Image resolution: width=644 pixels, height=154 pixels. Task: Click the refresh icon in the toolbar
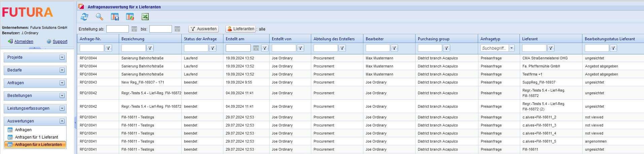(x=84, y=17)
